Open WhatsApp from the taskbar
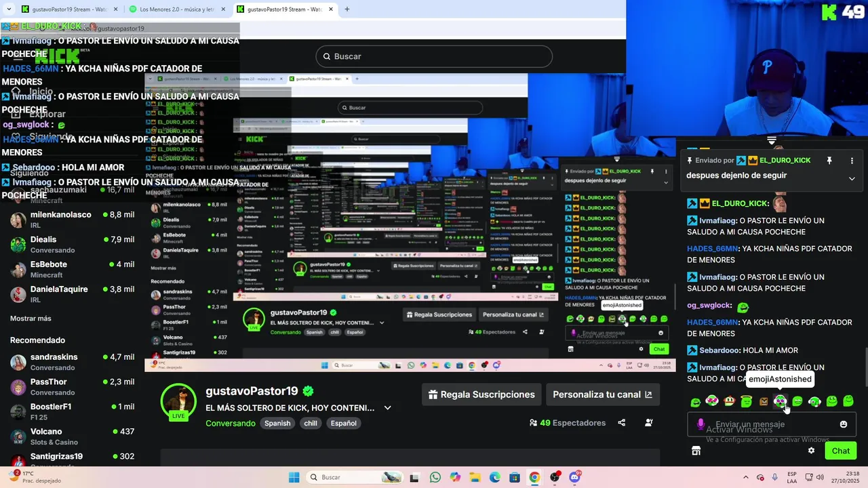The image size is (868, 488). 435,477
